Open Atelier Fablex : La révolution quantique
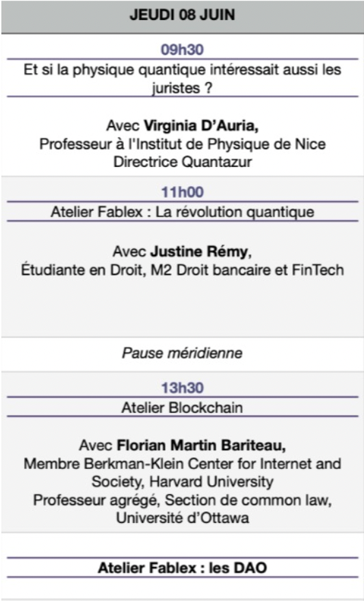 pos(183,212)
